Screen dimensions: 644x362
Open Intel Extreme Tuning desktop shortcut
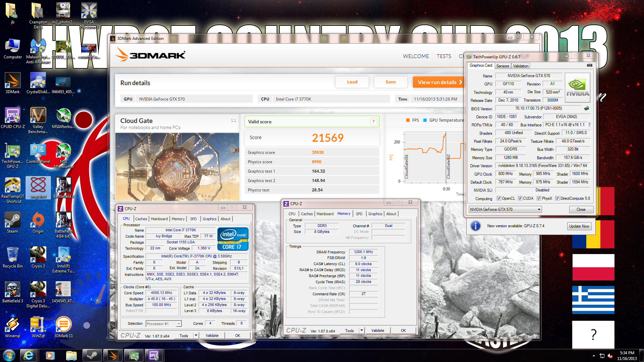pos(64,260)
